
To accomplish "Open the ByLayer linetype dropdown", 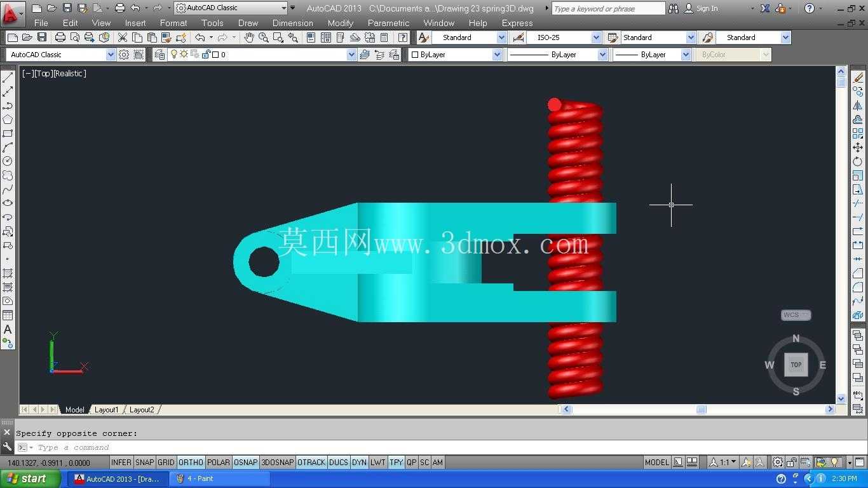I will [602, 55].
